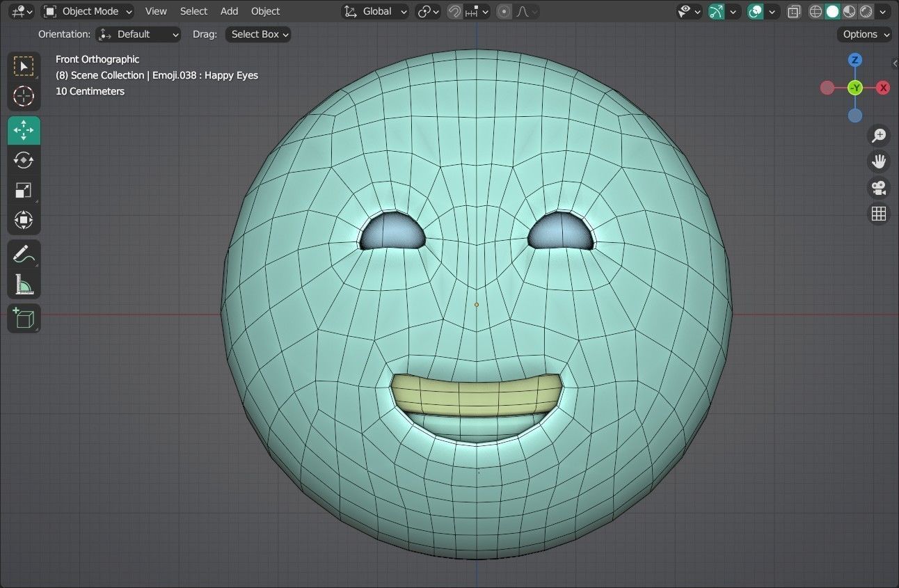This screenshot has width=899, height=588.
Task: Open the editor type selector icon
Action: [x=22, y=11]
